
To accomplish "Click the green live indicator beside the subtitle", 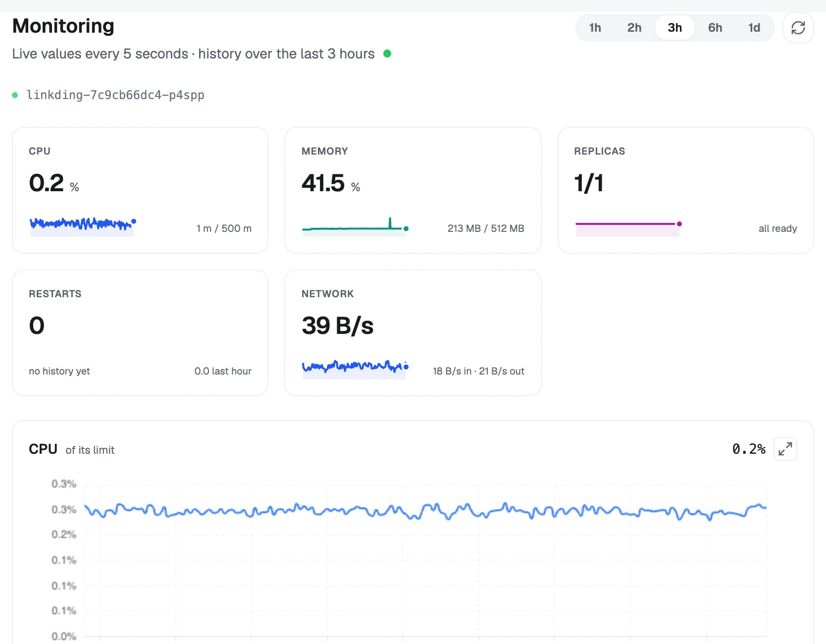I will tap(387, 54).
